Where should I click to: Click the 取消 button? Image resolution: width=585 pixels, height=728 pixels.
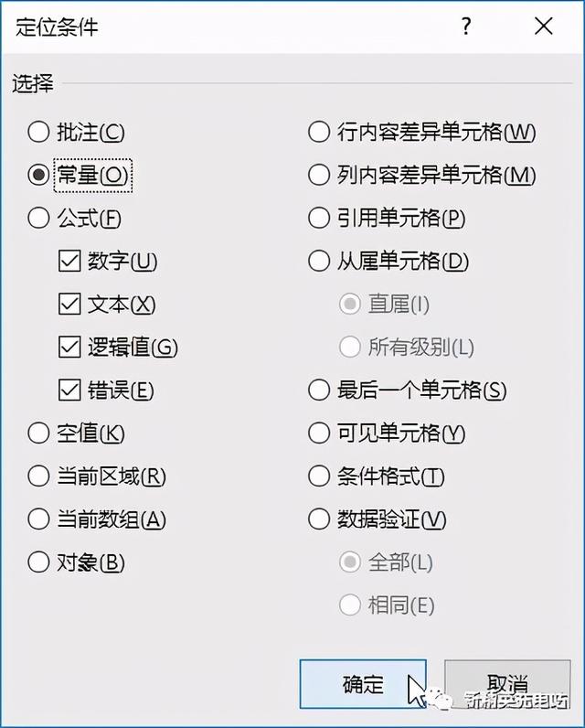tap(507, 684)
